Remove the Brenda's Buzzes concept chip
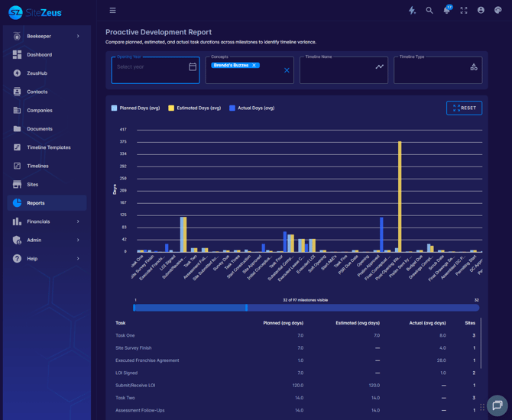 (x=254, y=65)
